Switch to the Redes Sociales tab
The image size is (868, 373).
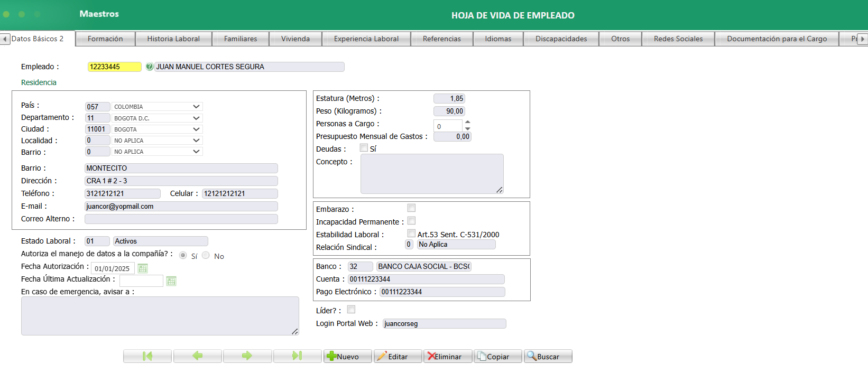(x=678, y=39)
